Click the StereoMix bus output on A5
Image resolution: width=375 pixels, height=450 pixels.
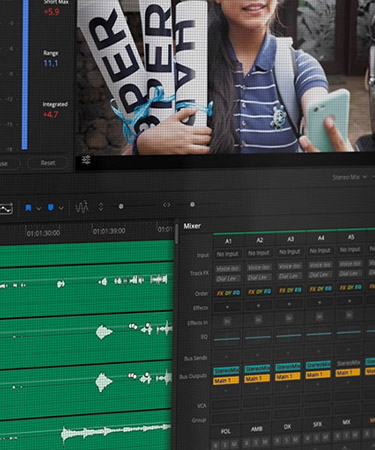click(x=349, y=363)
